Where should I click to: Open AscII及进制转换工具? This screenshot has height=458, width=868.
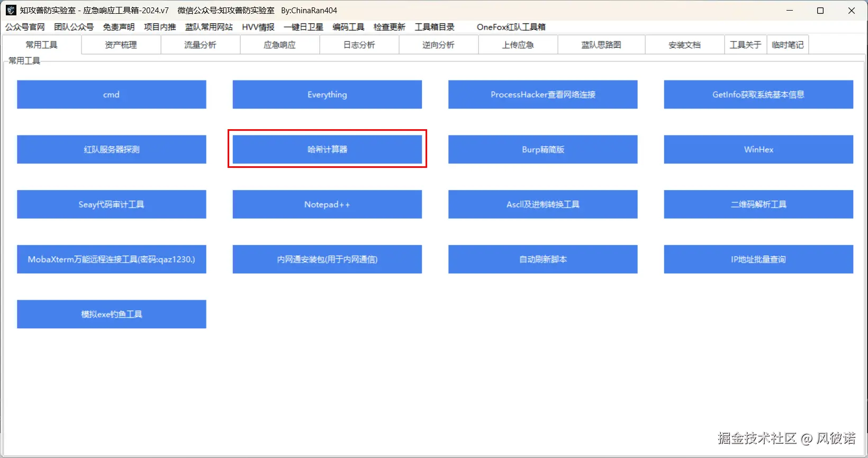[543, 204]
